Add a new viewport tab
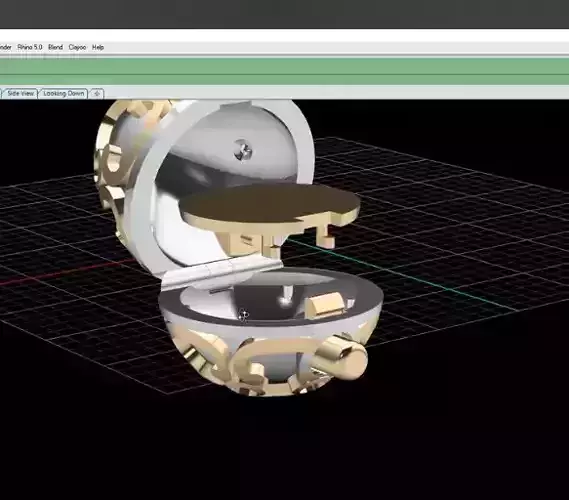The height and width of the screenshot is (500, 569). coord(97,94)
